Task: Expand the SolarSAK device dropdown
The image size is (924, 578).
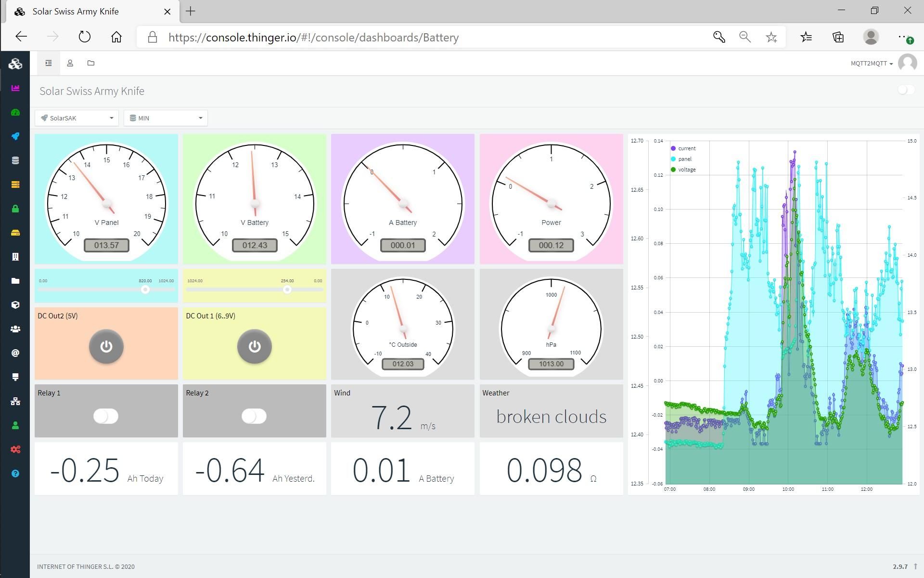Action: (77, 118)
